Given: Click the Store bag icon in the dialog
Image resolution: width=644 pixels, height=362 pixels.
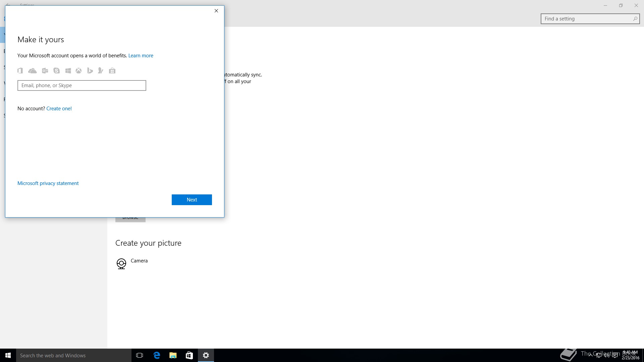Looking at the screenshot, I should click(x=112, y=70).
